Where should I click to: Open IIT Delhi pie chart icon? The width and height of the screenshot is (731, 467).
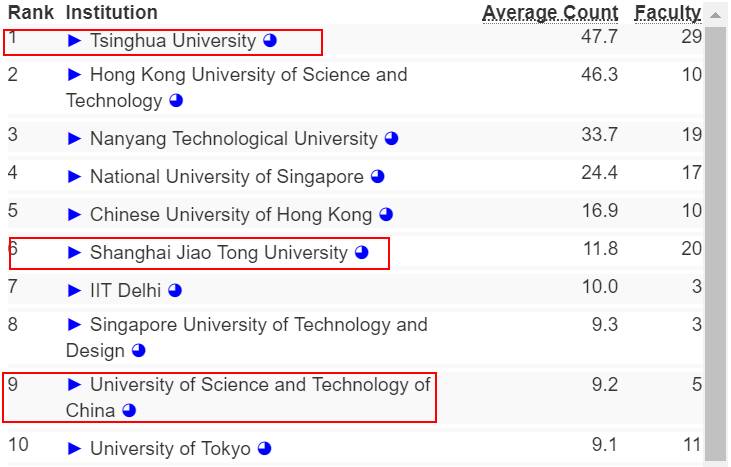(x=175, y=291)
